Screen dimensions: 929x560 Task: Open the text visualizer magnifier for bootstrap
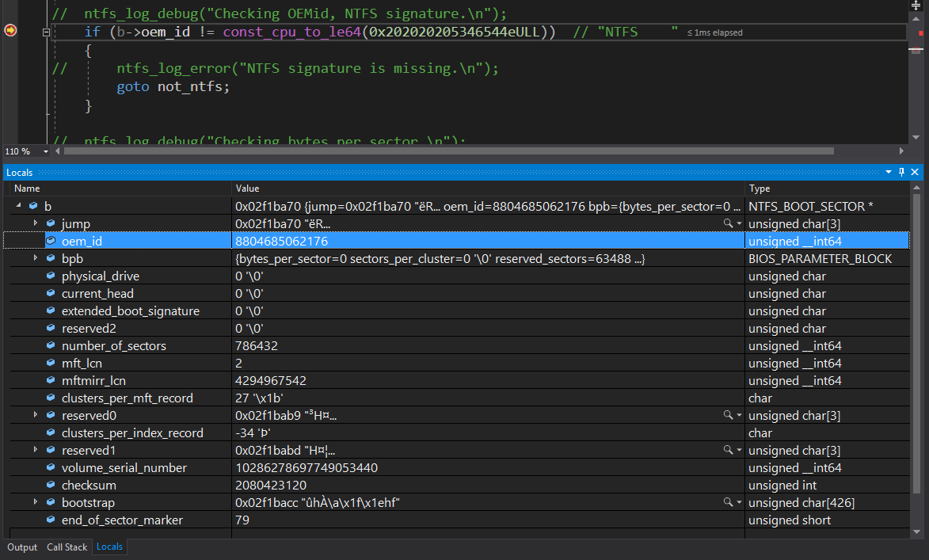tap(728, 502)
